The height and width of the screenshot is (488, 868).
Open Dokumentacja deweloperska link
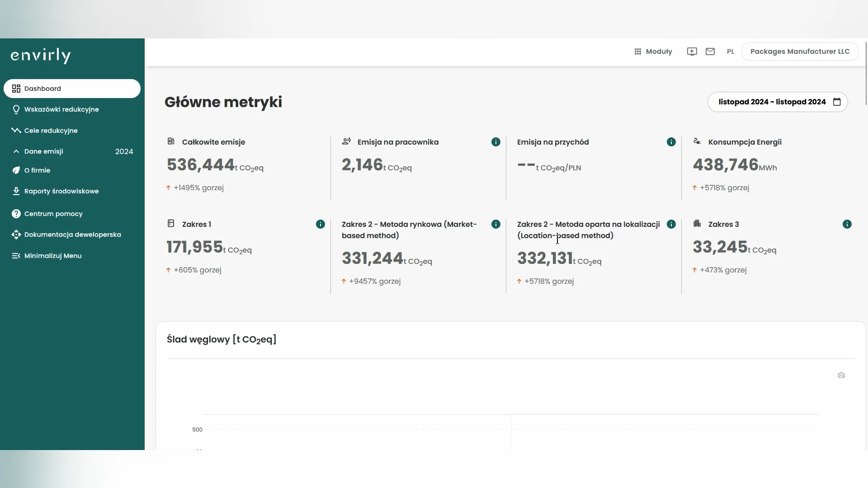[x=72, y=235]
